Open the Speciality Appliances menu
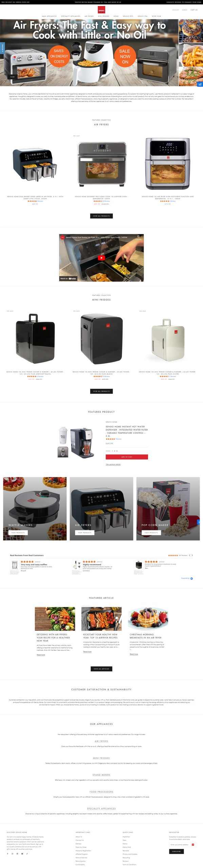The width and height of the screenshot is (203, 868). (71, 16)
